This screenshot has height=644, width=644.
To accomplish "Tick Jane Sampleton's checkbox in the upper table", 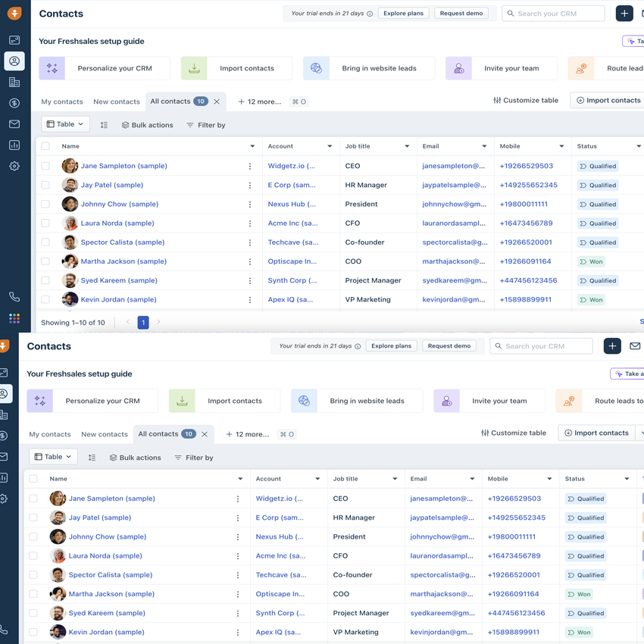I will point(45,166).
